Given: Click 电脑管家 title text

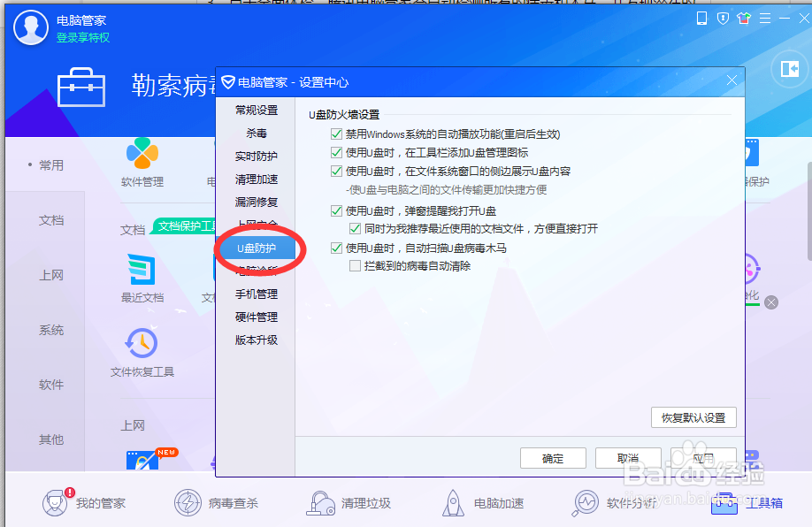Looking at the screenshot, I should (x=81, y=20).
